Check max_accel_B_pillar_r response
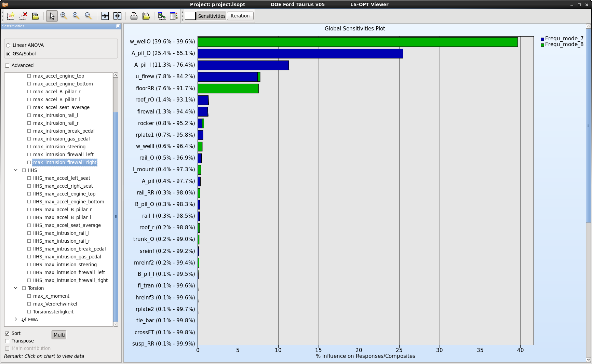This screenshot has height=364, width=592. pos(29,92)
